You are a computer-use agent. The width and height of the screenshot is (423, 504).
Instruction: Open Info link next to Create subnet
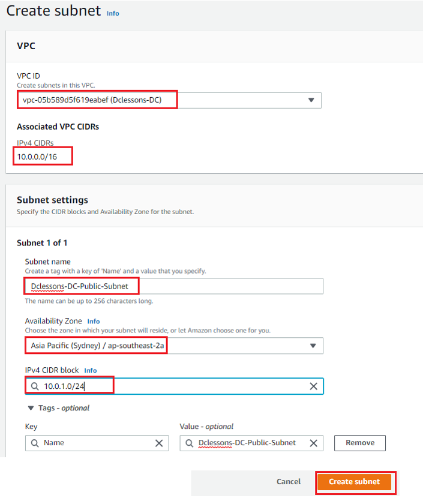coord(113,13)
